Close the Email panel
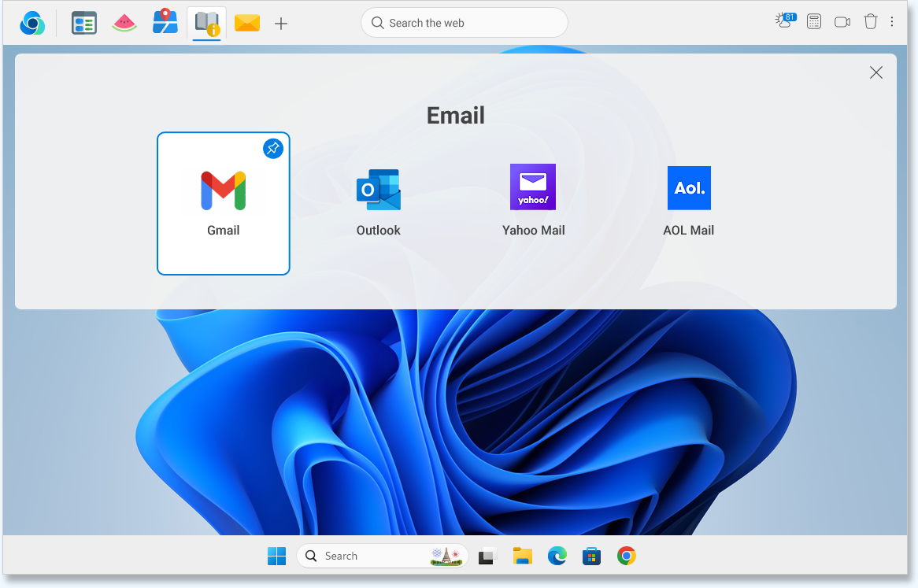Image resolution: width=918 pixels, height=588 pixels. click(x=875, y=72)
